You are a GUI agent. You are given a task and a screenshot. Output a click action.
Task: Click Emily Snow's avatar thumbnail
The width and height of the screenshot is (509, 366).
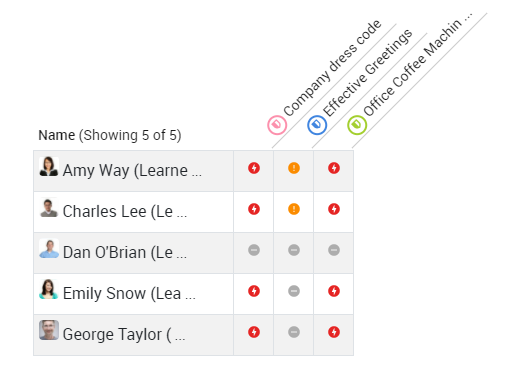pyautogui.click(x=49, y=289)
